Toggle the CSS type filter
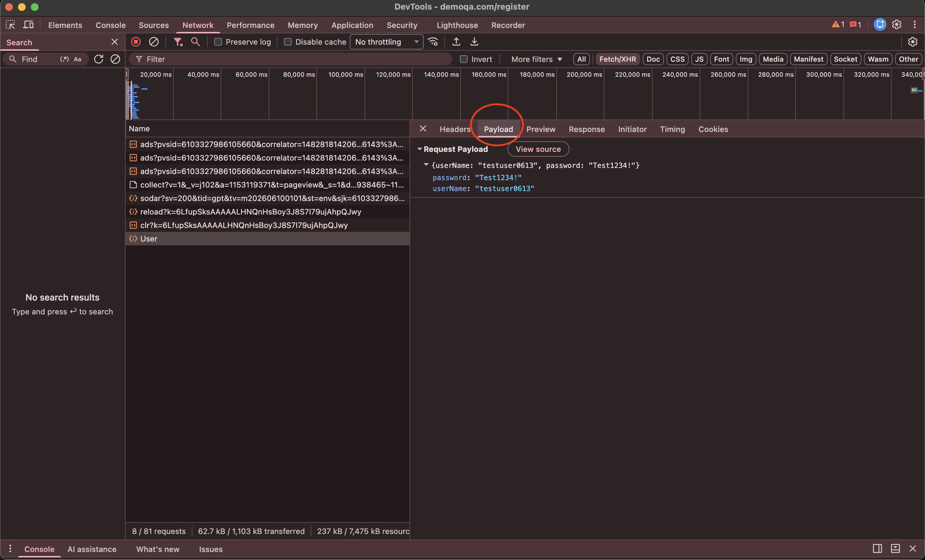 pyautogui.click(x=677, y=59)
